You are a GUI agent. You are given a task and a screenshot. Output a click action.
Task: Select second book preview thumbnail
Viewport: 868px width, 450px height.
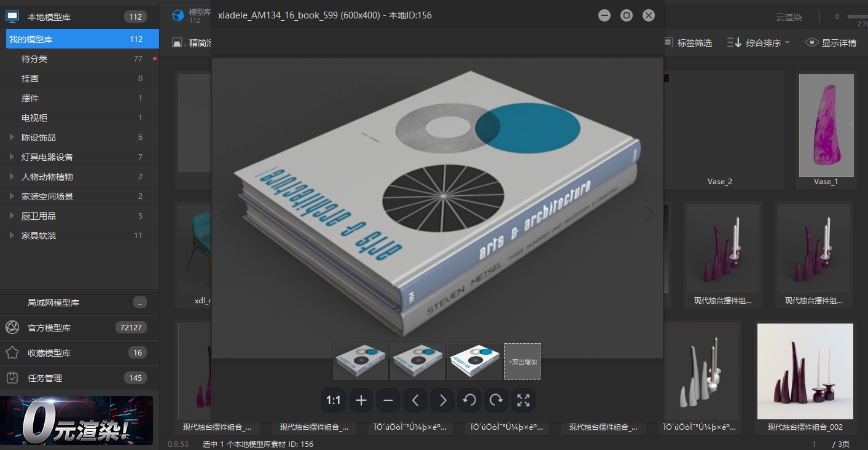[418, 362]
